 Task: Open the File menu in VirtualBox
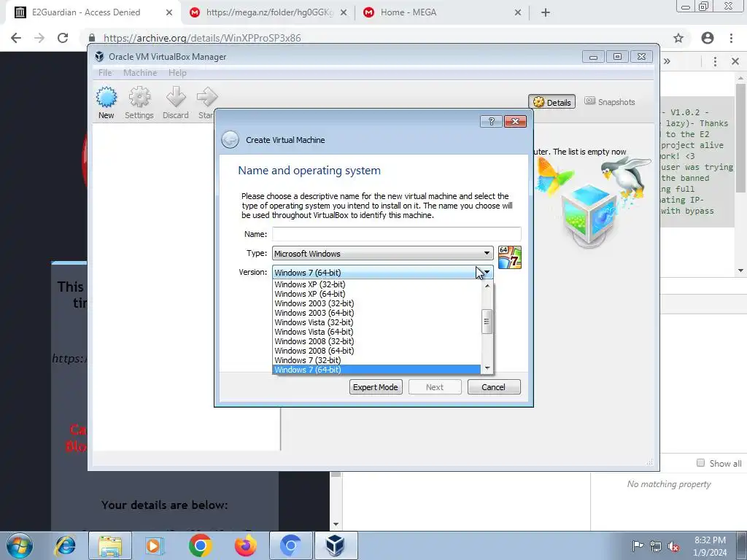(105, 73)
